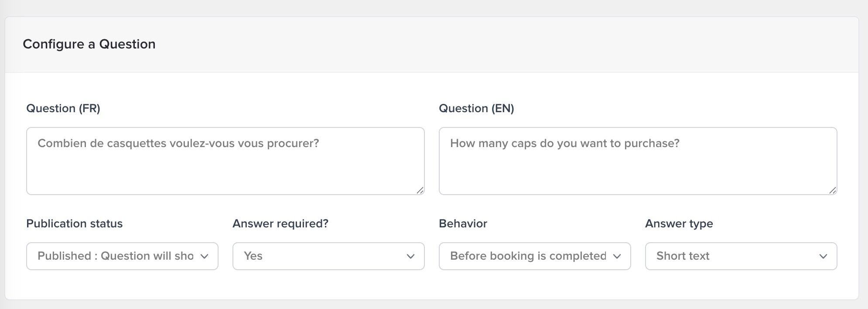Image resolution: width=868 pixels, height=309 pixels.
Task: Click the 'Configure a Question' panel title
Action: [x=89, y=44]
